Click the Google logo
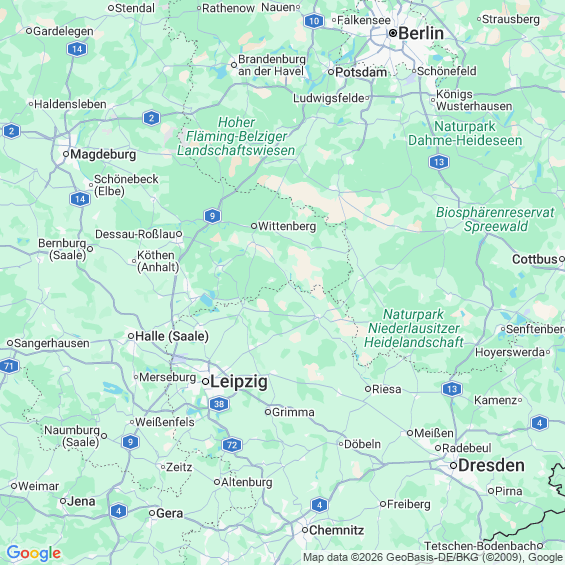The width and height of the screenshot is (565, 565). click(x=34, y=553)
